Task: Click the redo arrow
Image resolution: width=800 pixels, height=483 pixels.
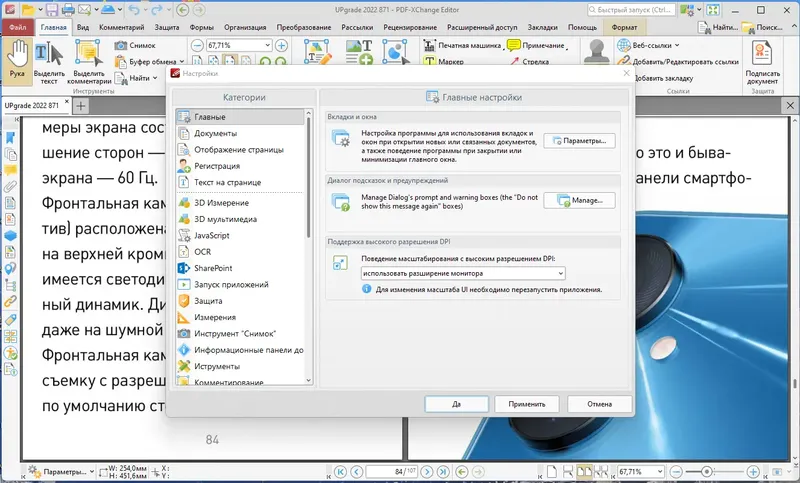Action: tap(156, 10)
